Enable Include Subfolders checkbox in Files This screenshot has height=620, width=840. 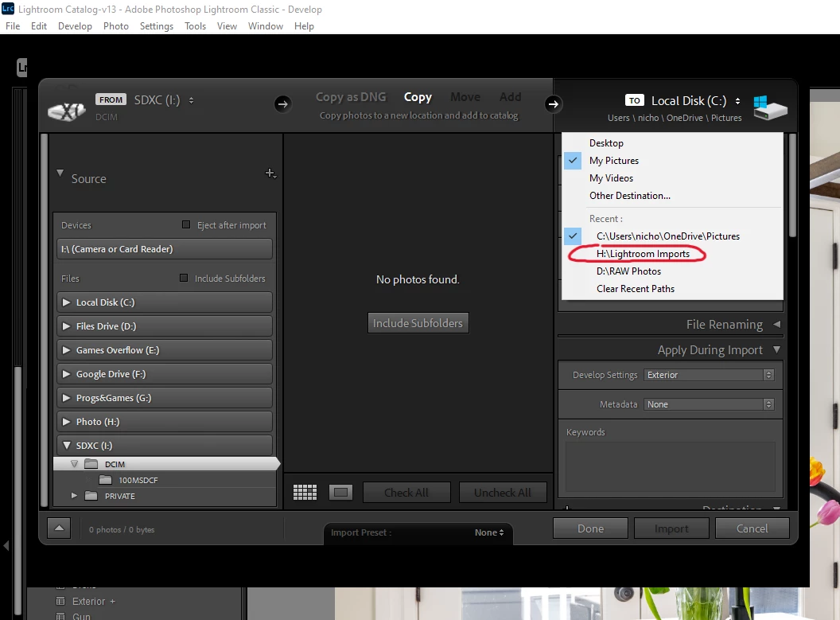click(184, 278)
